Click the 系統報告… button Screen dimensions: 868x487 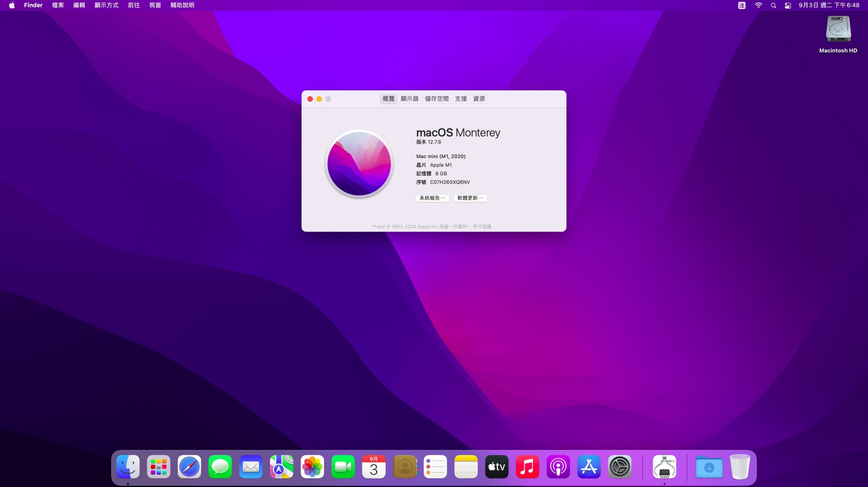433,198
